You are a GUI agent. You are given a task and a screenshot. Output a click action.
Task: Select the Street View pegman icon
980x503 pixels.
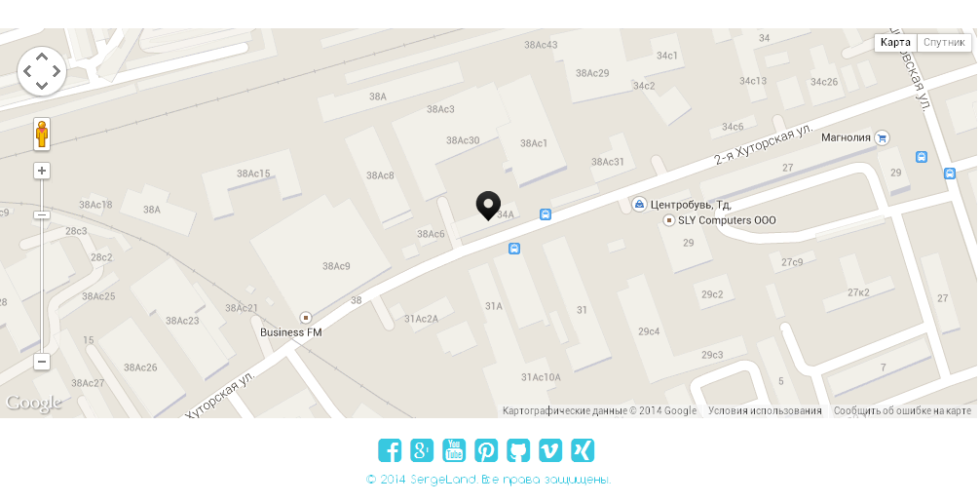(42, 134)
